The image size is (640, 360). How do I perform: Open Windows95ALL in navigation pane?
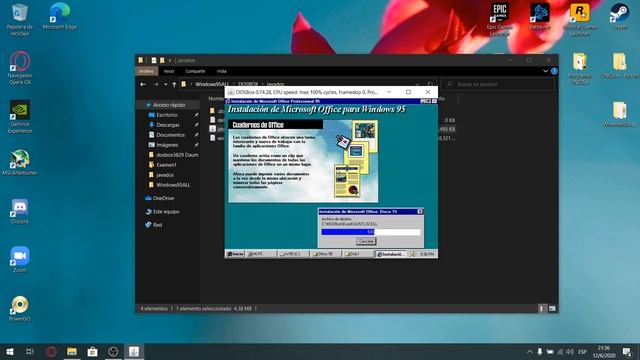173,184
